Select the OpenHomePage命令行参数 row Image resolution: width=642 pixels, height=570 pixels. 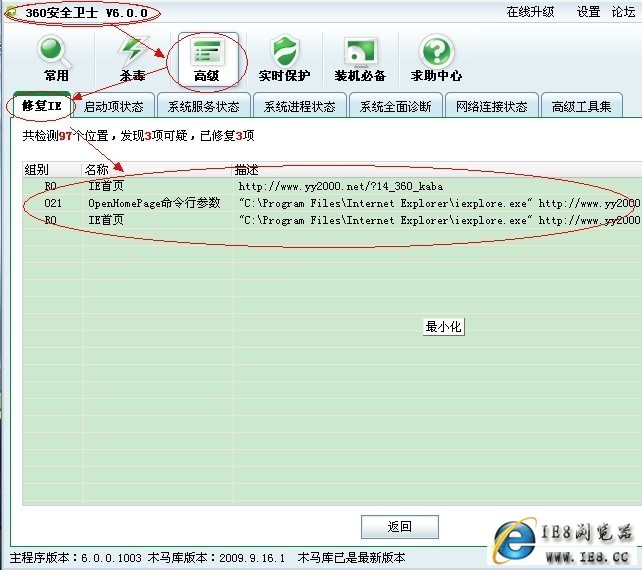click(332, 203)
